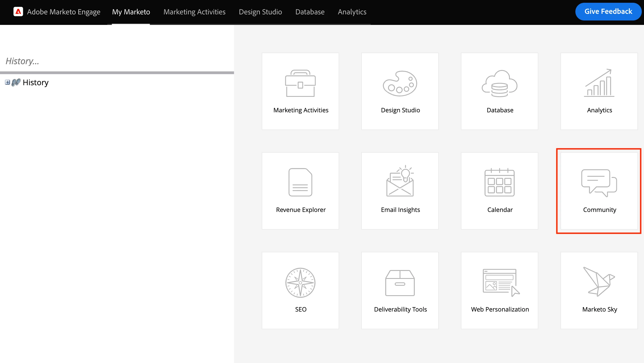Go to Database in top navigation
Screen dimensions: 644x363
click(310, 12)
